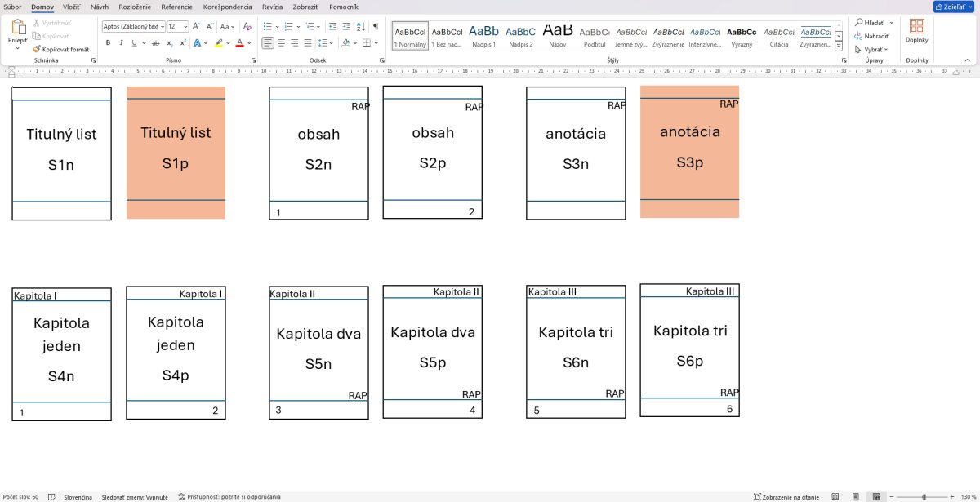The image size is (980, 502).
Task: Apply Názov title style
Action: click(558, 35)
